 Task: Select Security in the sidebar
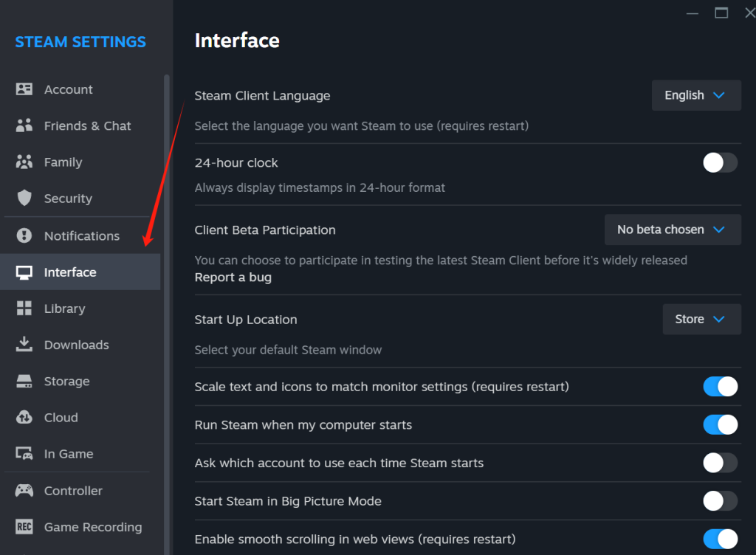click(x=80, y=198)
